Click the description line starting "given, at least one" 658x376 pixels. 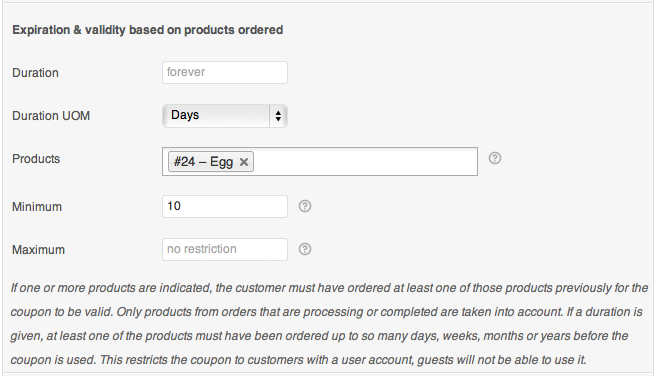(319, 336)
